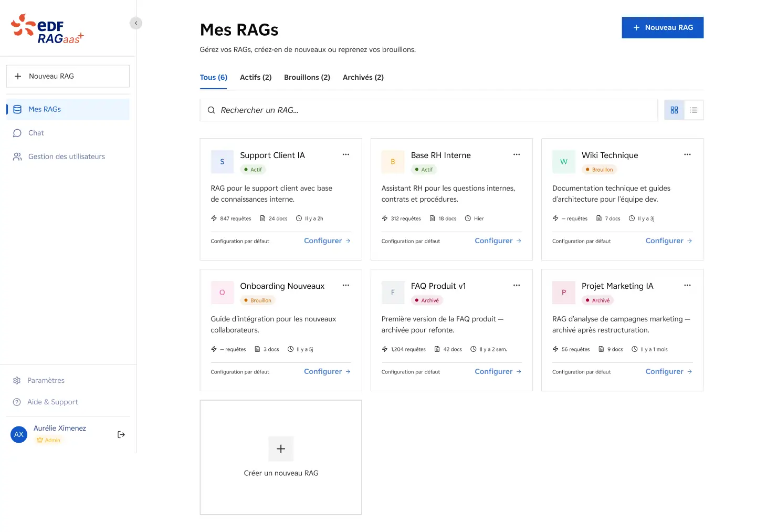Click sidebar Nouveau RAG button
Screen dimensions: 767x532
click(68, 76)
